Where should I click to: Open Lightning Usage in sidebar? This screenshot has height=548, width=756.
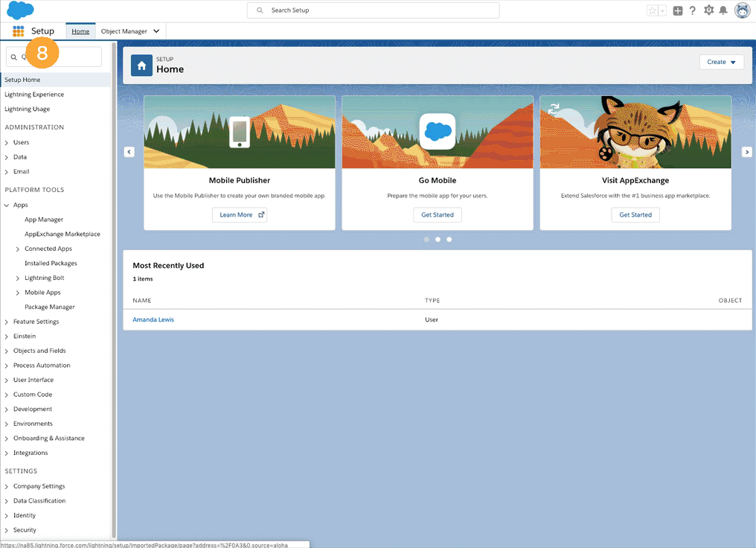(x=28, y=109)
